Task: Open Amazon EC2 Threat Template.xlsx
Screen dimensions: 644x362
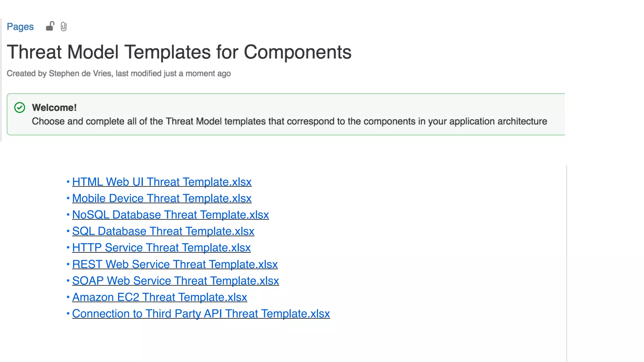Action: coord(159,297)
